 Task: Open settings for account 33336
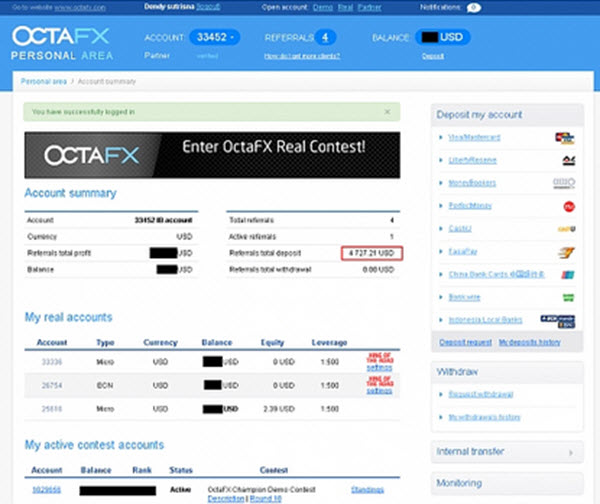[379, 368]
